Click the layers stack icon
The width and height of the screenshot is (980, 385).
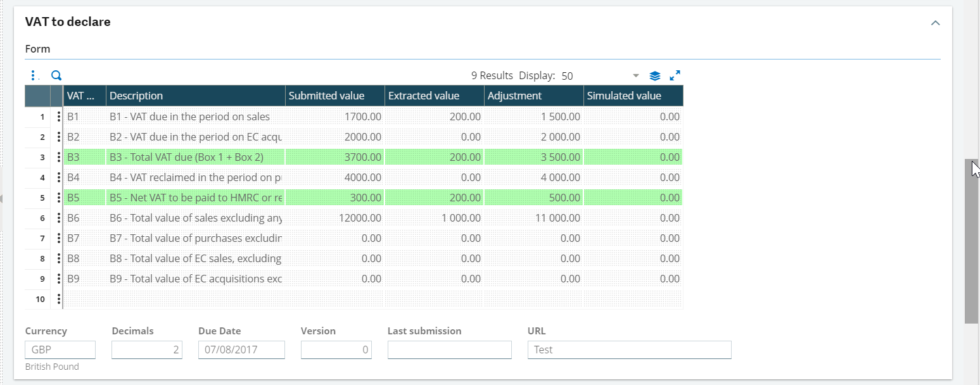pyautogui.click(x=655, y=76)
